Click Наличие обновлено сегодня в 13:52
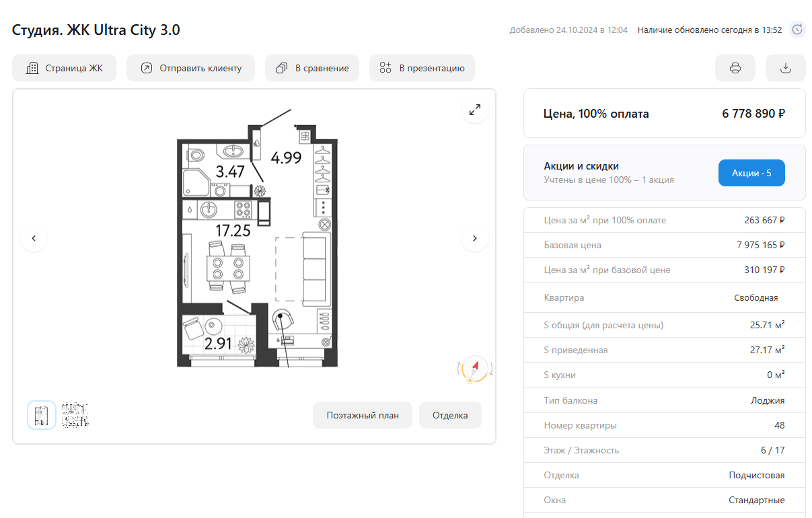812x518 pixels. [x=710, y=30]
